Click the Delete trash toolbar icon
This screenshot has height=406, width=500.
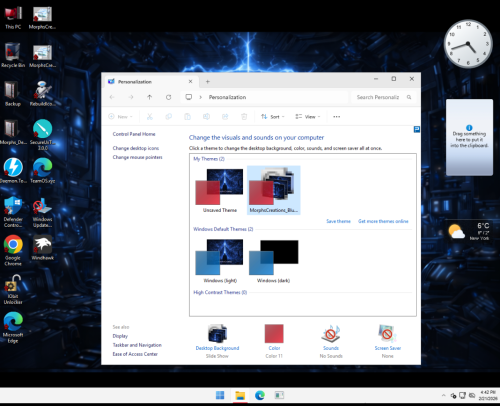(x=244, y=117)
